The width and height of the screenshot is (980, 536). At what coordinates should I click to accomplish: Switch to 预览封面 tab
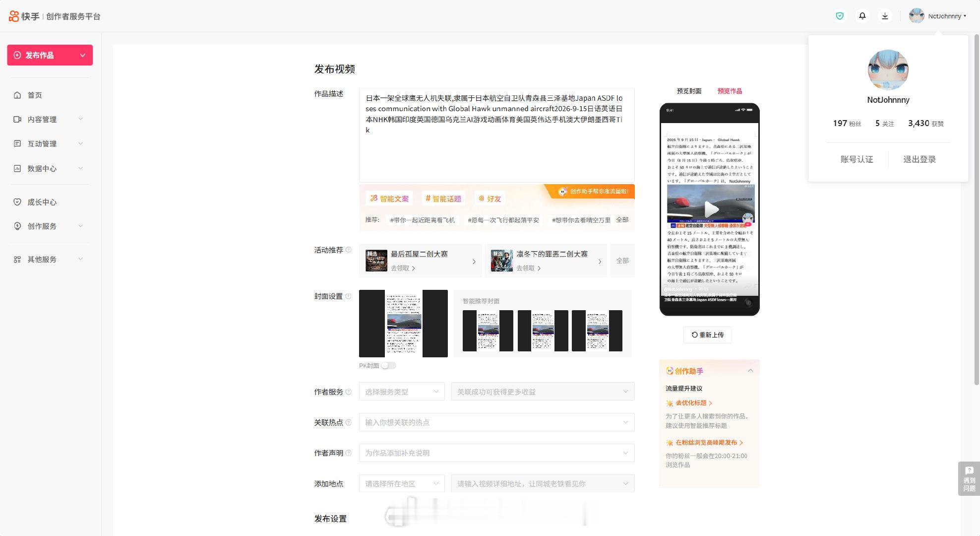[689, 91]
